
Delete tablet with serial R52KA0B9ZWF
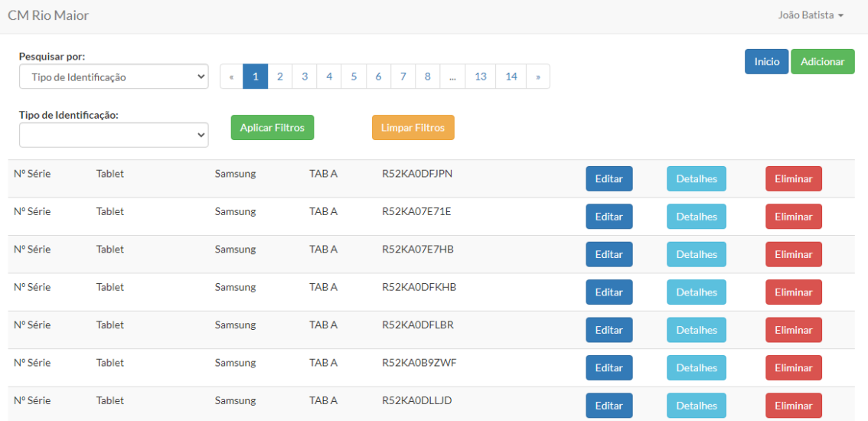[793, 367]
